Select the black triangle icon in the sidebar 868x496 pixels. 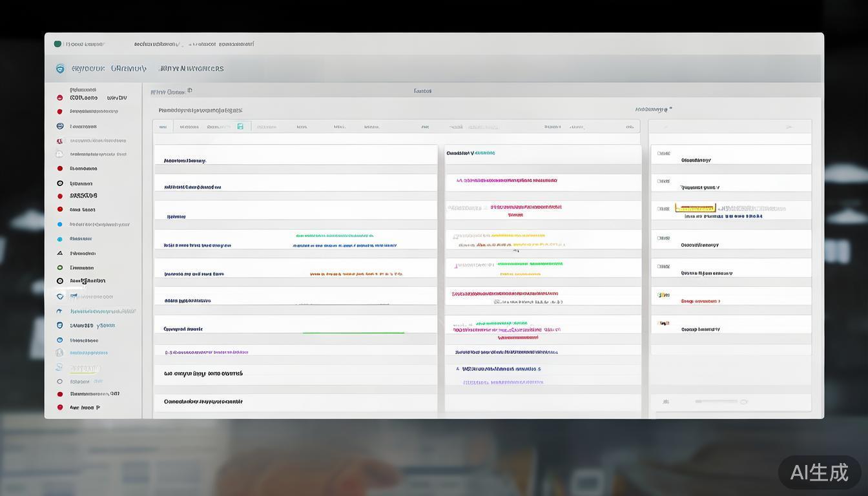(60, 253)
